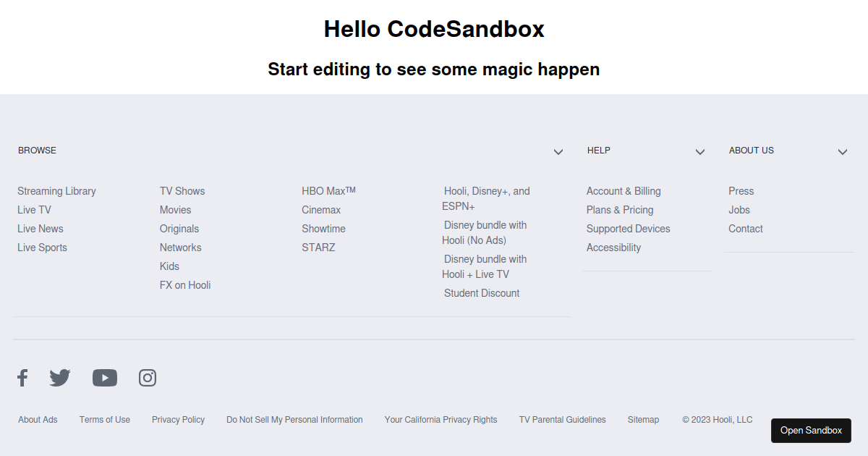The image size is (868, 456).
Task: Open Account & Billing
Action: [x=624, y=190]
